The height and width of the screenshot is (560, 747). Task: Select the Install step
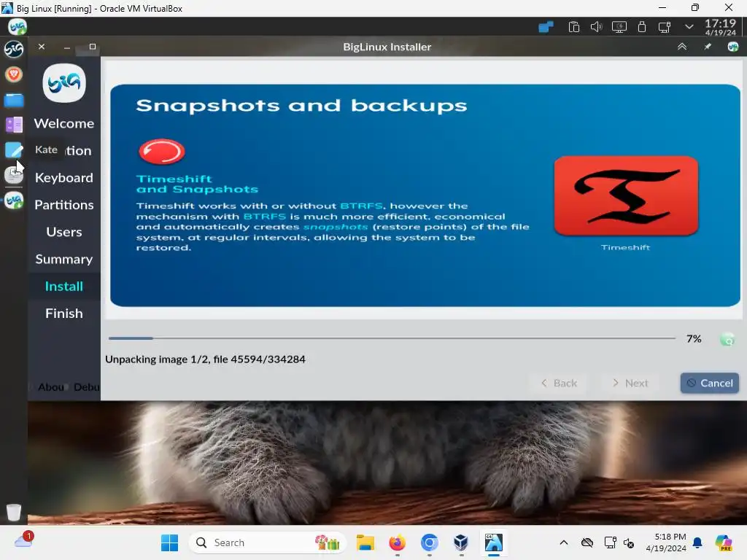(x=64, y=286)
